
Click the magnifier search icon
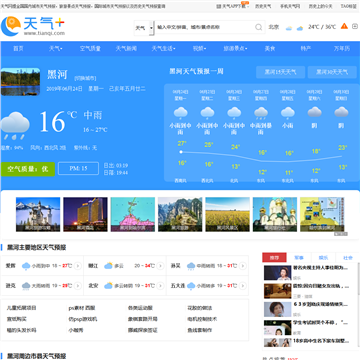coord(259,27)
